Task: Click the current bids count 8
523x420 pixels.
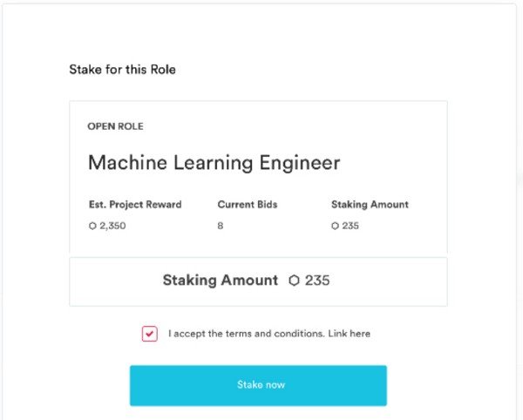Action: [221, 226]
